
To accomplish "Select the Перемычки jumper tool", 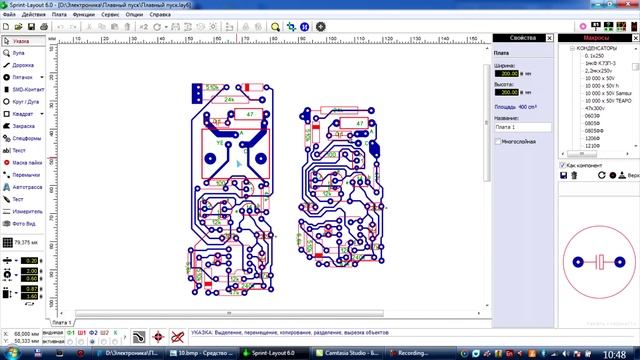I will [23, 175].
